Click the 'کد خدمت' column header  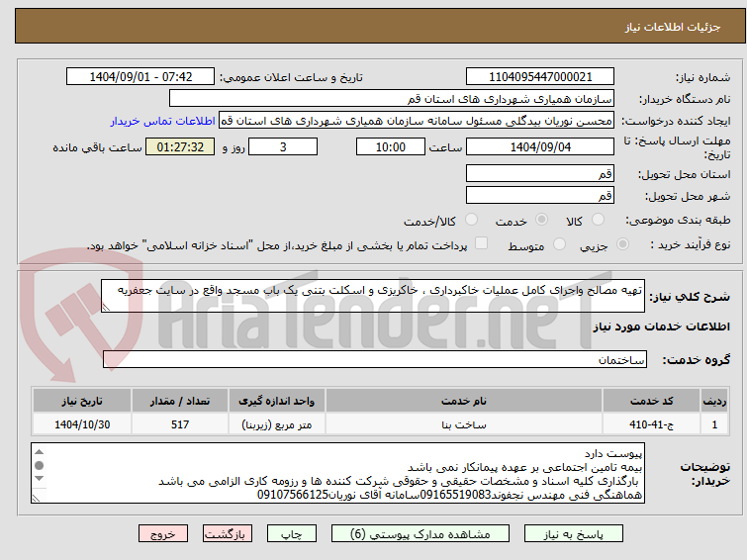tap(651, 401)
